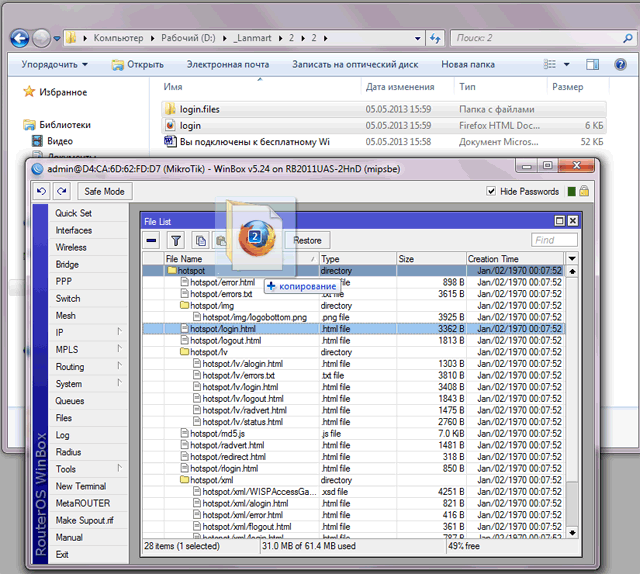Viewport: 640px width, 574px height.
Task: Open recent pages dropdown beside nav arrows
Action: click(x=57, y=38)
